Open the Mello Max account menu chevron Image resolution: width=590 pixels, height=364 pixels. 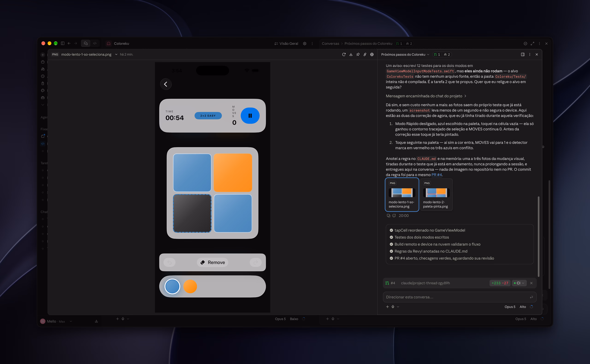[71, 321]
